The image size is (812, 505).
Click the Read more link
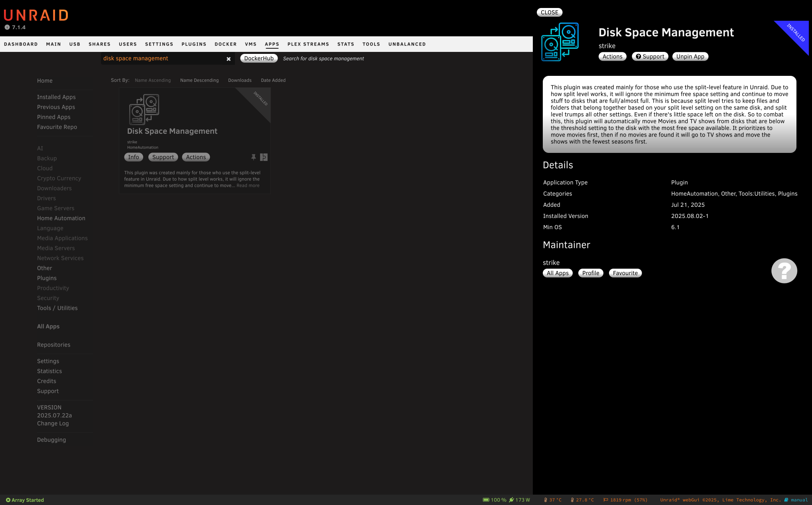248,186
